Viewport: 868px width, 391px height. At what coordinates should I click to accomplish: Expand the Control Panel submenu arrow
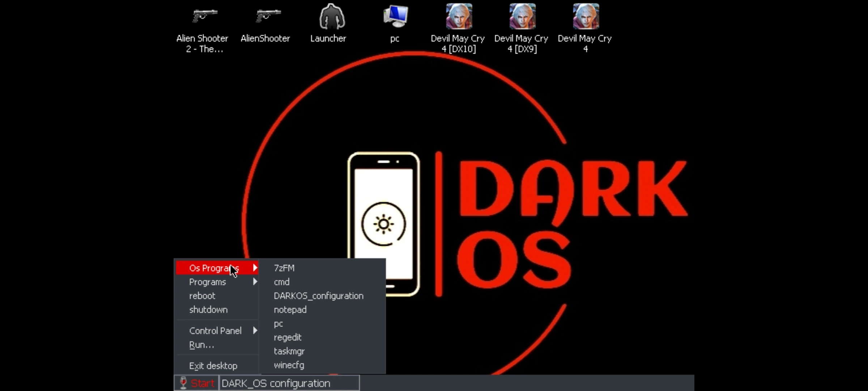(x=255, y=331)
